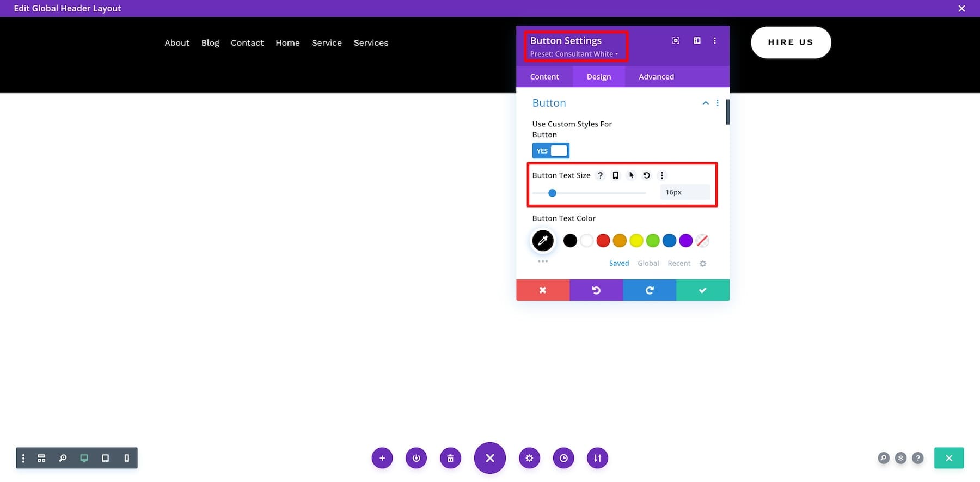Open Button section options menu
Image resolution: width=980 pixels, height=482 pixels.
(x=718, y=103)
